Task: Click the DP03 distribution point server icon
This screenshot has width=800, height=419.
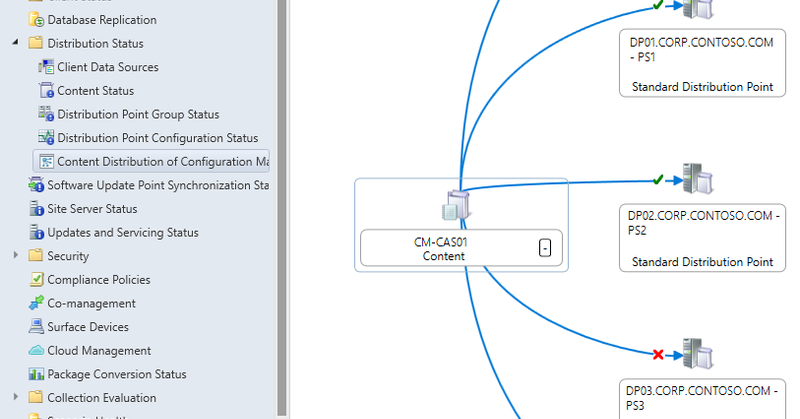Action: [698, 353]
